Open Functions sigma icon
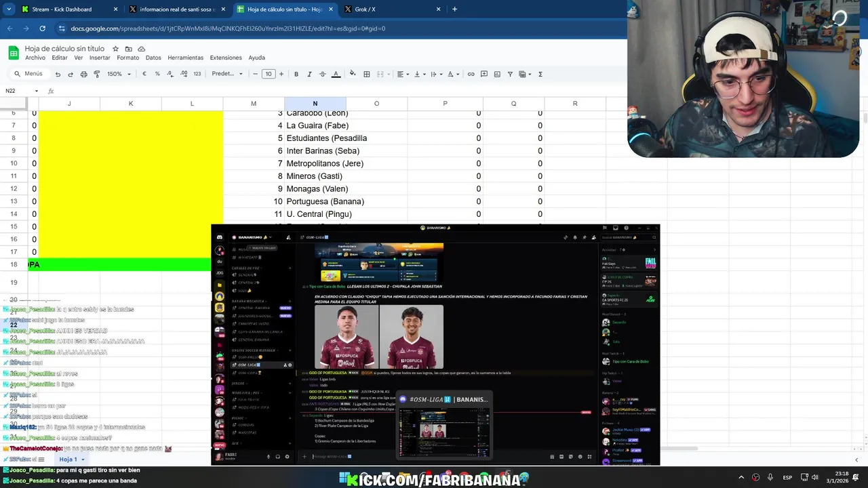Screen dimensions: 868x488 (540, 74)
